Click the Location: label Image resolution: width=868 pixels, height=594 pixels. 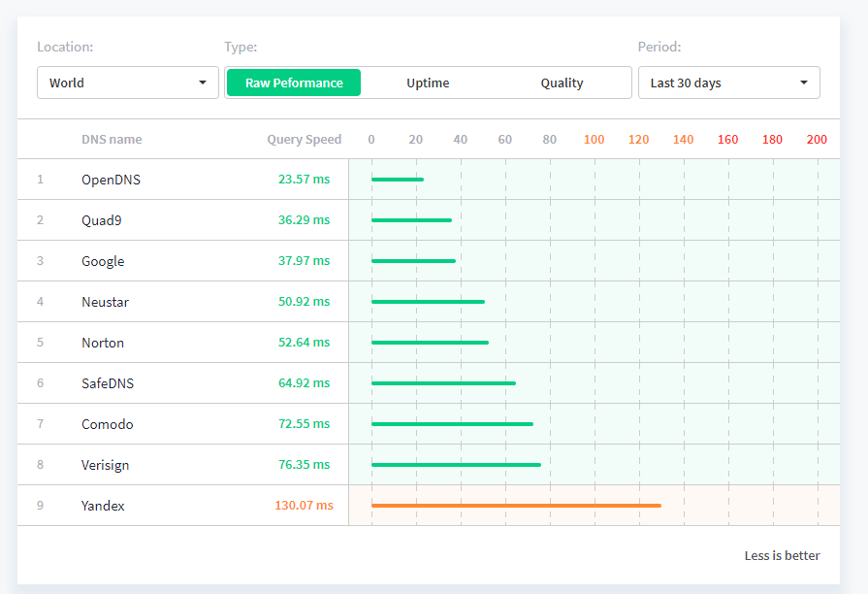(x=65, y=47)
